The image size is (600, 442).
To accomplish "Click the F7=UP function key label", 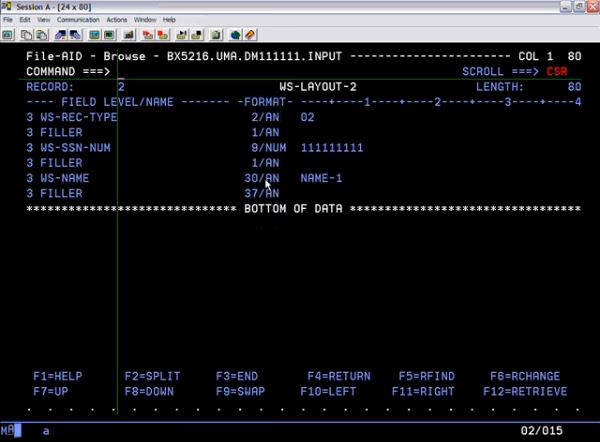I will (x=51, y=391).
